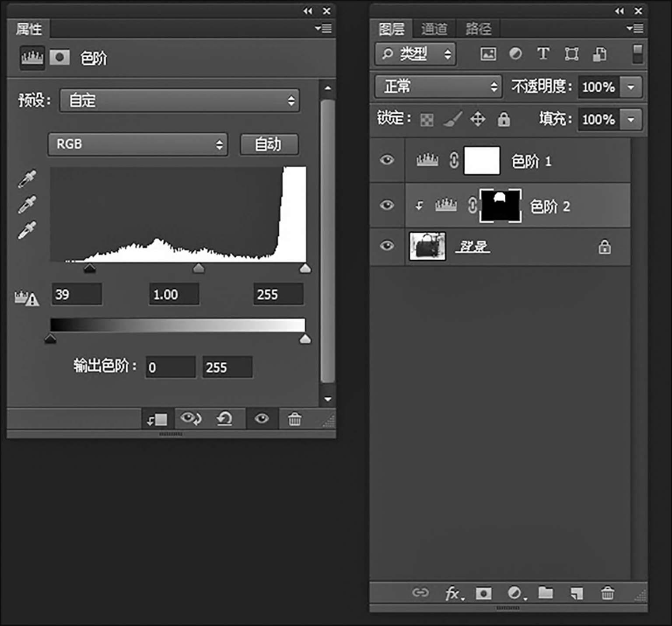Open the RGB channel dropdown
This screenshot has width=672, height=626.
pyautogui.click(x=138, y=144)
